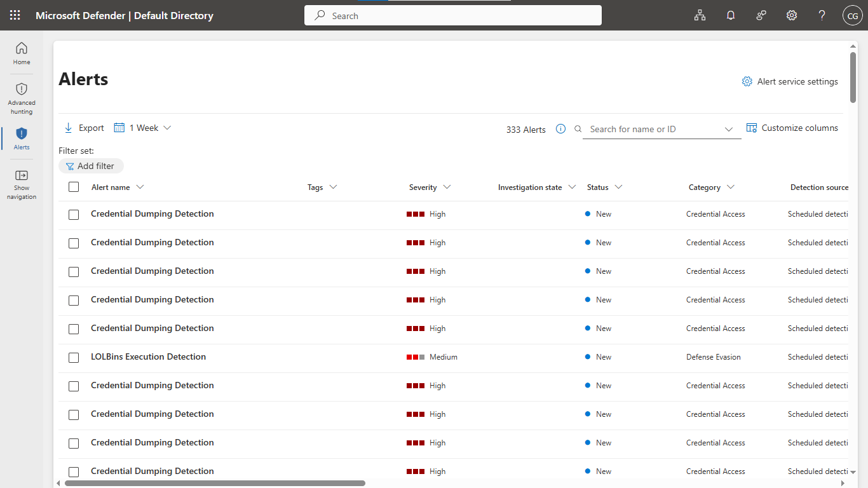Open Investigation state column chevron
868x488 pixels.
tap(572, 187)
